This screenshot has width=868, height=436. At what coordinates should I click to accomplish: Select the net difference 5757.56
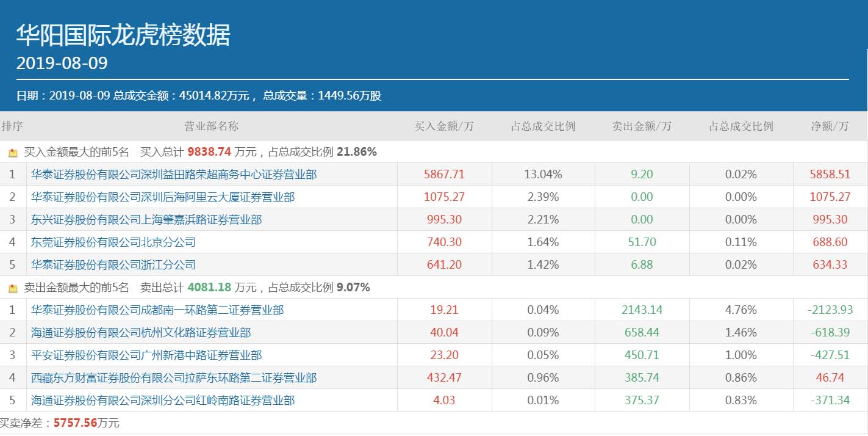coord(76,423)
